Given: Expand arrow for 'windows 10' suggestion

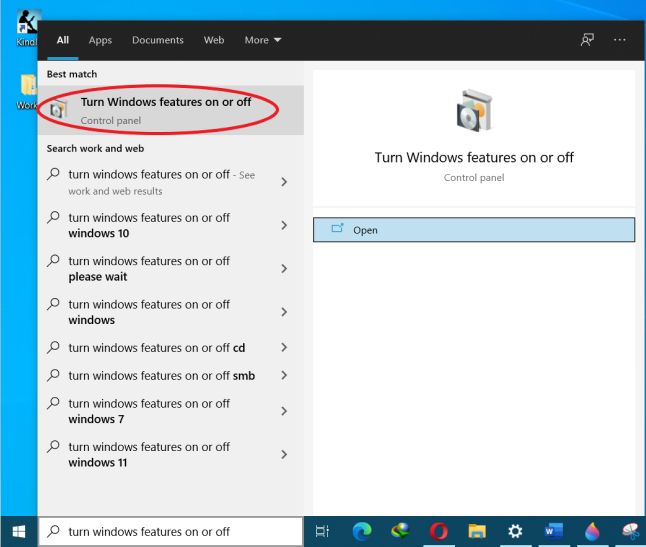Looking at the screenshot, I should pyautogui.click(x=284, y=225).
